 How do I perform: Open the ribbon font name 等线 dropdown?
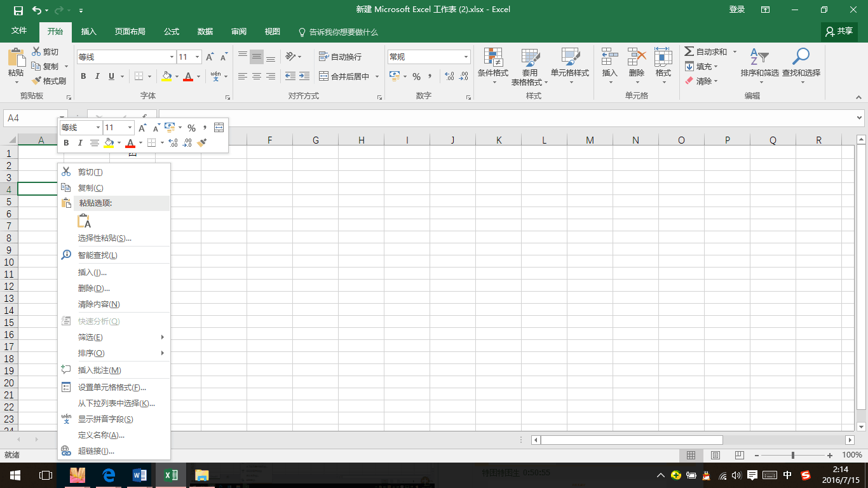[x=170, y=57]
